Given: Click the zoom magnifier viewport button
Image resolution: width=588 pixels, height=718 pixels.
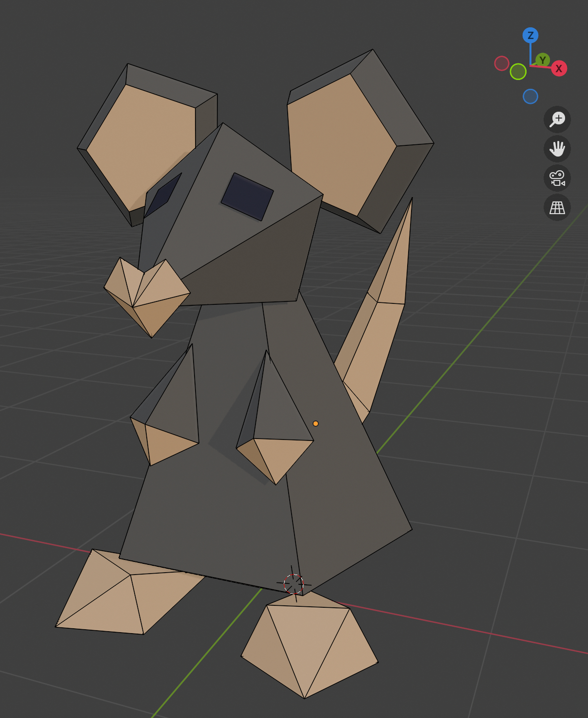Looking at the screenshot, I should [x=557, y=120].
